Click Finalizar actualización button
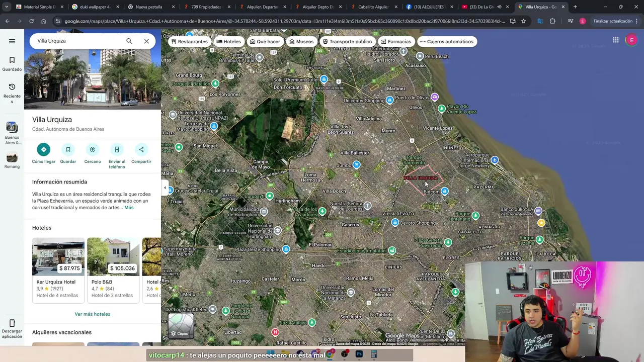 coord(615,21)
